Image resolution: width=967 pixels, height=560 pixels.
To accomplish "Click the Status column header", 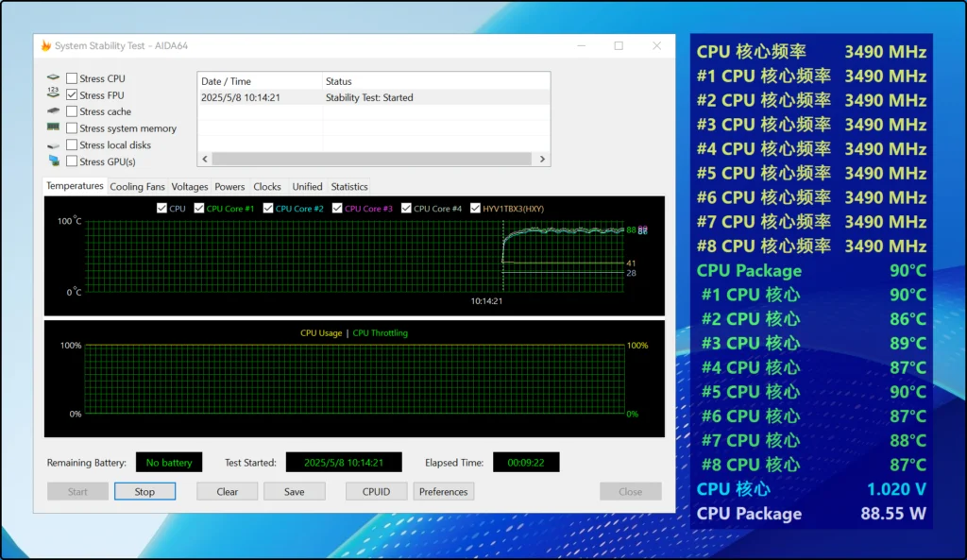I will (x=436, y=81).
